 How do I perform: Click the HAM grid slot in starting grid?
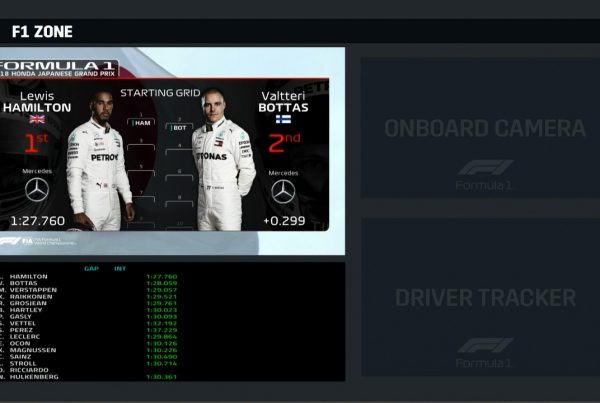click(141, 123)
